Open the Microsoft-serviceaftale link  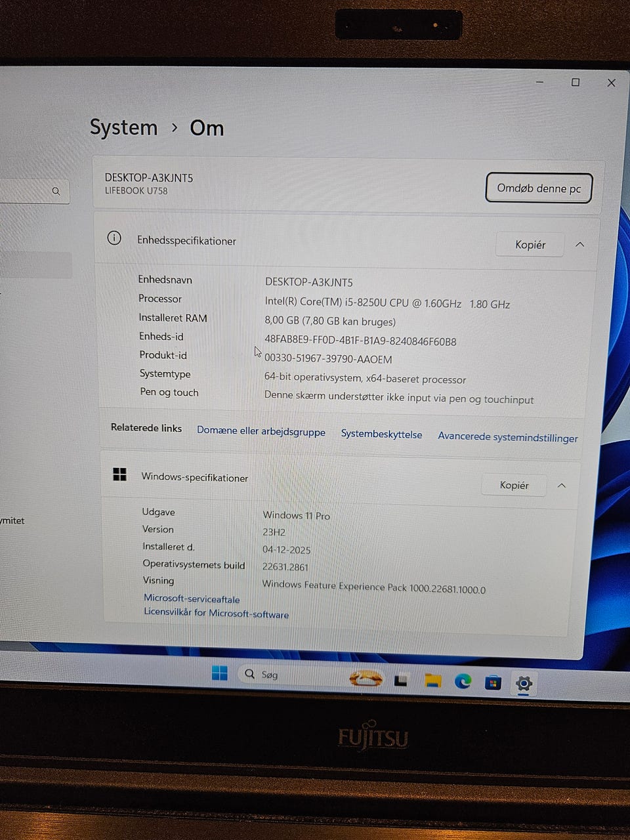[192, 598]
